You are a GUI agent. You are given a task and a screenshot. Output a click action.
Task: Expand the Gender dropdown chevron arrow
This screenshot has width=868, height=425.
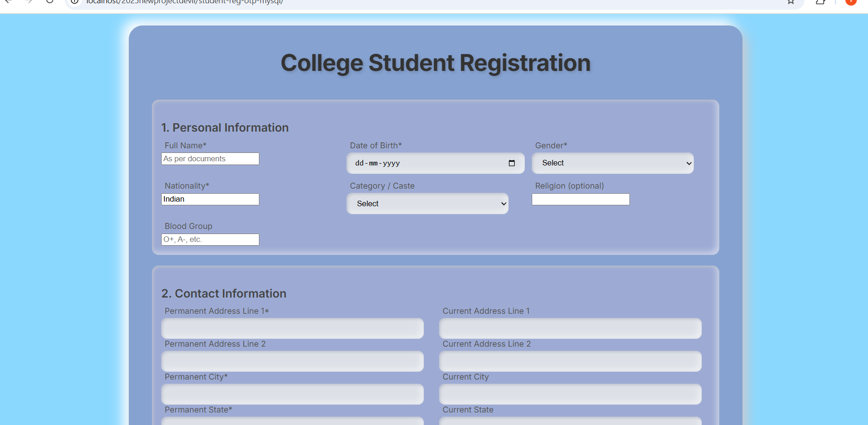tap(687, 163)
